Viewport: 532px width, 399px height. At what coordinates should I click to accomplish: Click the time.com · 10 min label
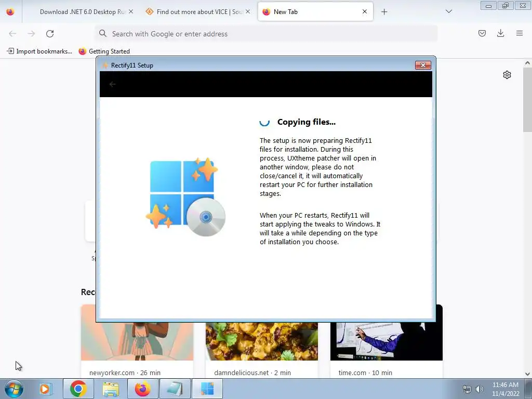coord(365,373)
